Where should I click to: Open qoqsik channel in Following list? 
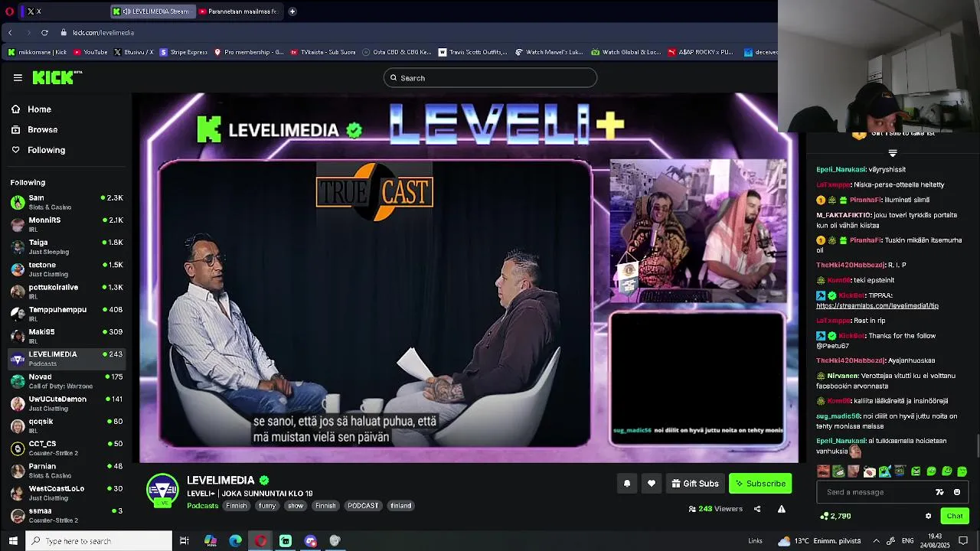click(66, 425)
